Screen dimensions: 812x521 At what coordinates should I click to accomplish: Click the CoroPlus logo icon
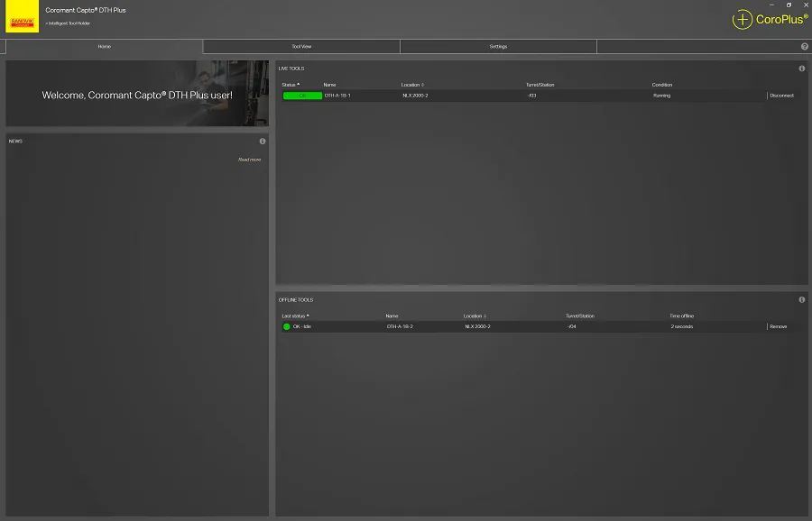pos(742,19)
